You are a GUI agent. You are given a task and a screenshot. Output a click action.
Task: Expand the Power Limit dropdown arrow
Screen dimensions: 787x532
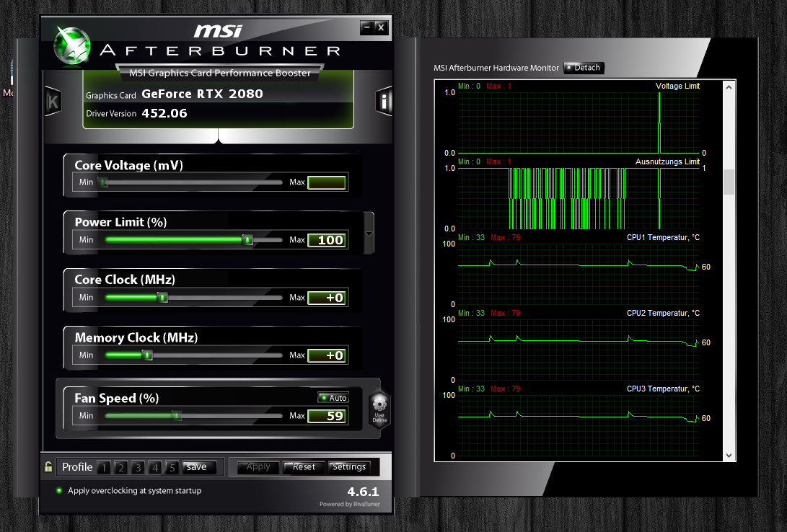(x=369, y=234)
